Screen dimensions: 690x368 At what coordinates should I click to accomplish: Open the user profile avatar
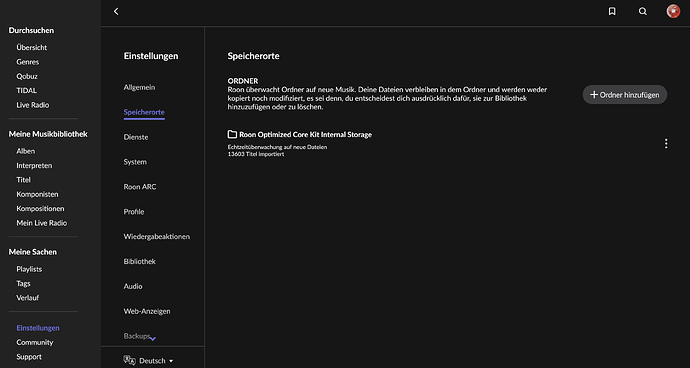(x=673, y=11)
